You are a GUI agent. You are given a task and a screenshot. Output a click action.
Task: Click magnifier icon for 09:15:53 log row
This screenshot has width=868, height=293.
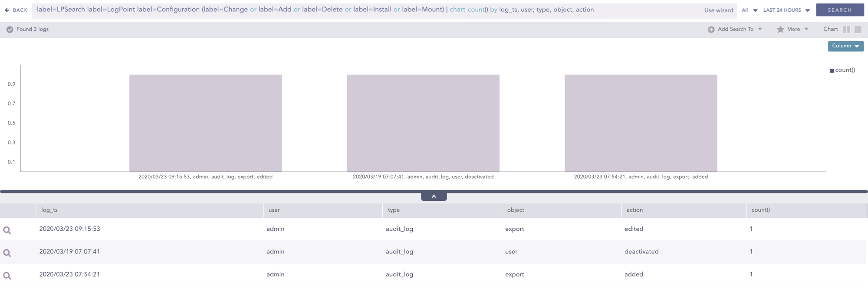pos(7,230)
